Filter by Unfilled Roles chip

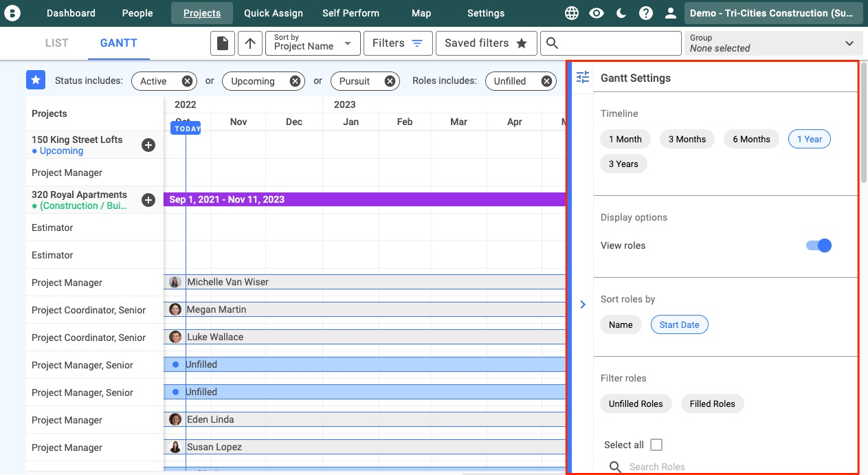(x=636, y=404)
